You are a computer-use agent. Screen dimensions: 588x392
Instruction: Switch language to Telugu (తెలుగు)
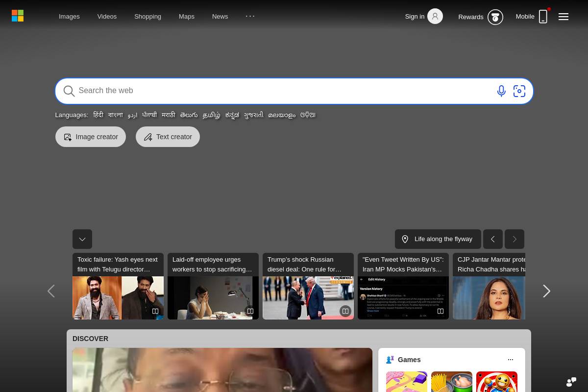189,115
